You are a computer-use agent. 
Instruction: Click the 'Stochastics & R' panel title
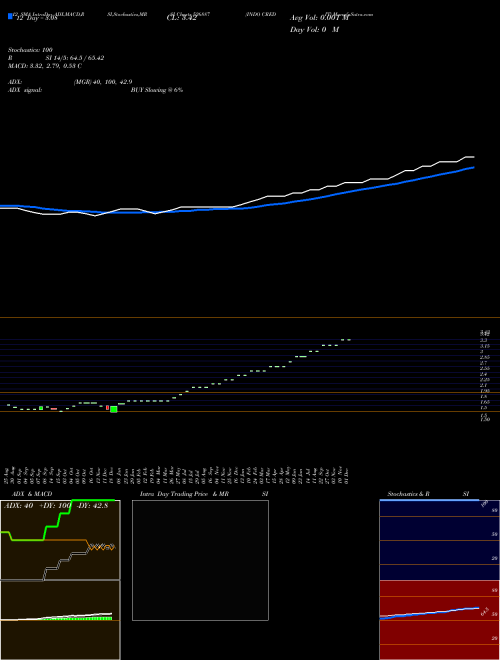pos(409,494)
